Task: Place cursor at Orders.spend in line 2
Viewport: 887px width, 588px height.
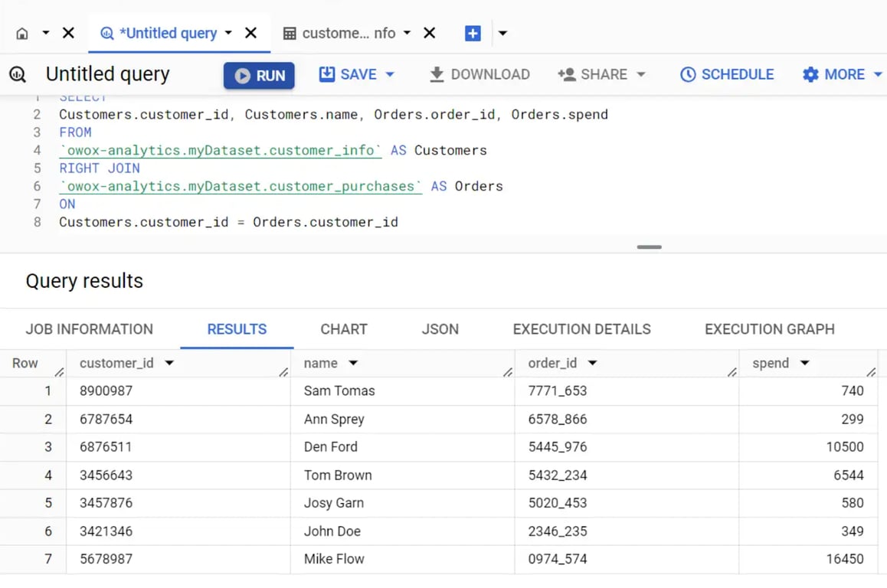Action: coord(559,115)
